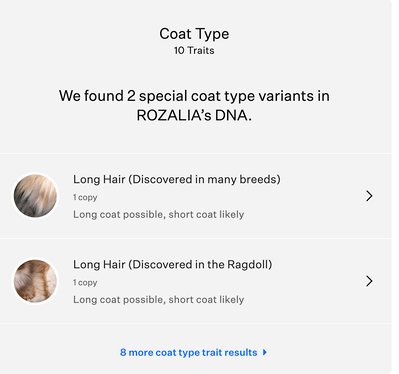
Task: Expand the Ragdoll Long Hair chevron arrow
Action: [x=369, y=281]
